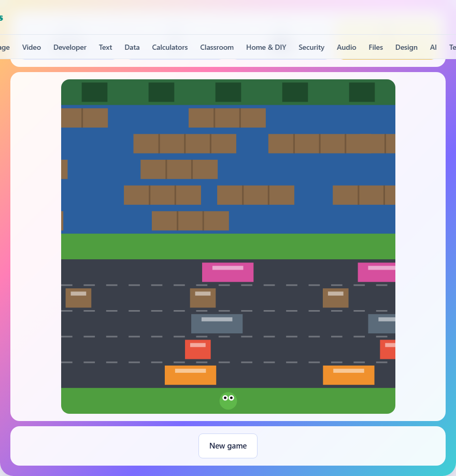456x476 pixels.
Task: Click the three-segment log in the bottom river row
Action: [190, 221]
